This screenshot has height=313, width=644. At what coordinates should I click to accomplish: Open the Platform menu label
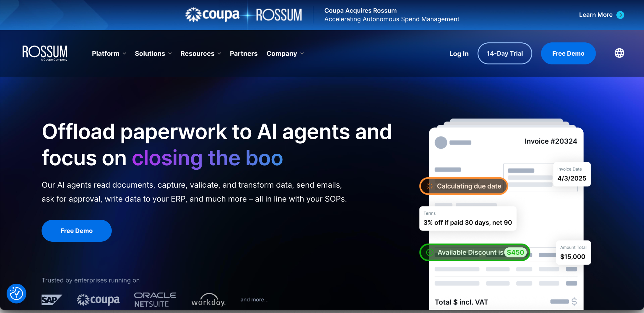(106, 53)
